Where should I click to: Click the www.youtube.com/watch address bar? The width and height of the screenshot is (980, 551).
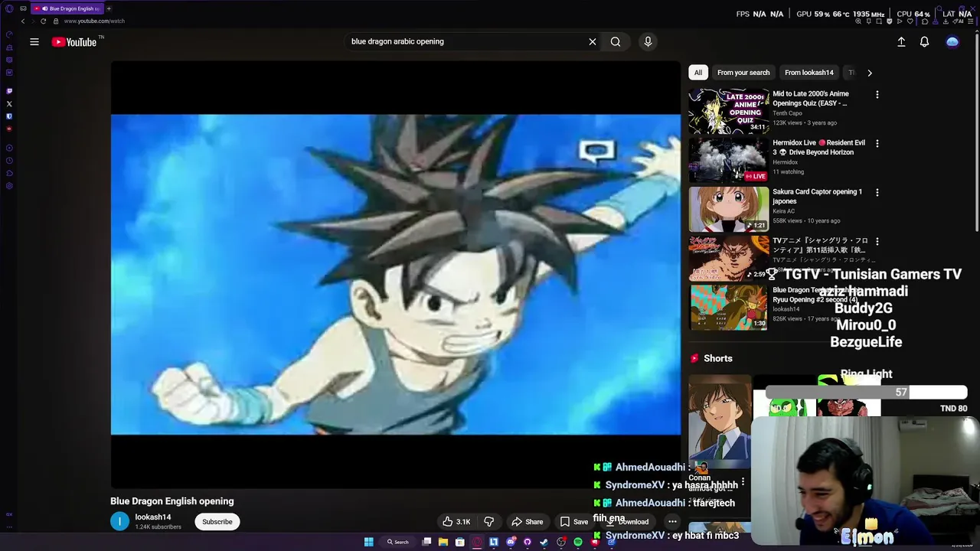pyautogui.click(x=94, y=21)
